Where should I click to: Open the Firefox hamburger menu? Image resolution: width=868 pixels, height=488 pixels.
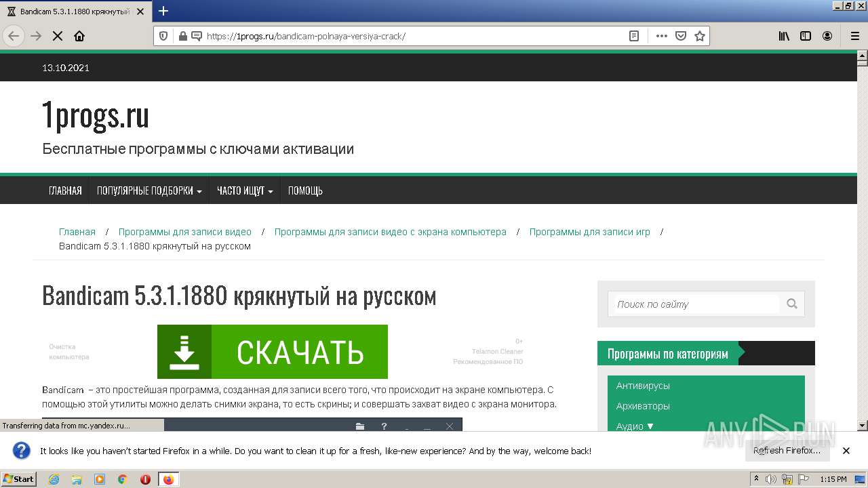(855, 36)
